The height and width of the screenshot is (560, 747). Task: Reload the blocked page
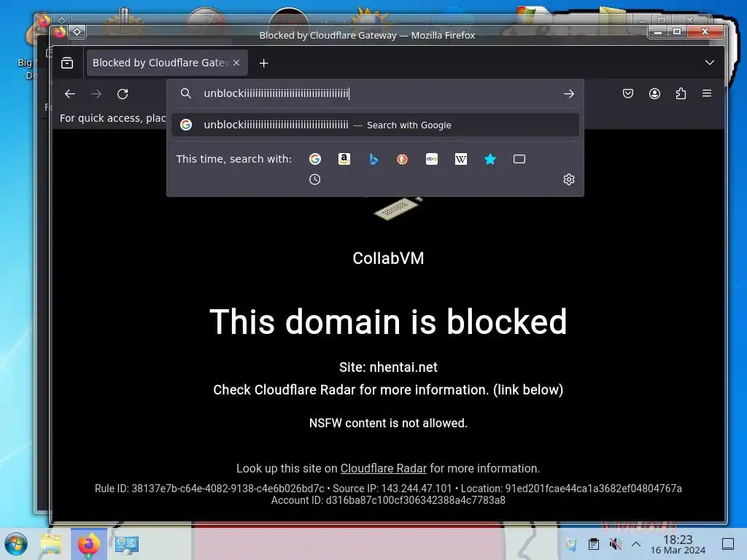(x=123, y=94)
